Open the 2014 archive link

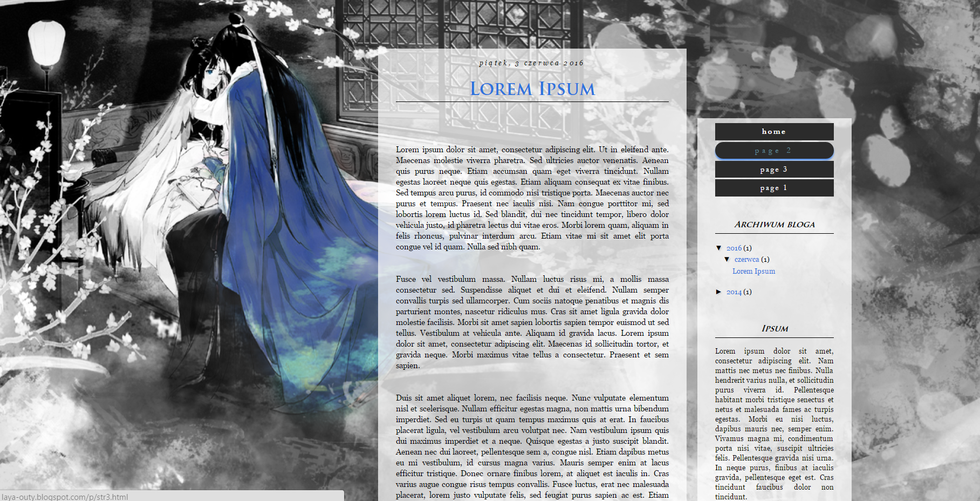734,292
